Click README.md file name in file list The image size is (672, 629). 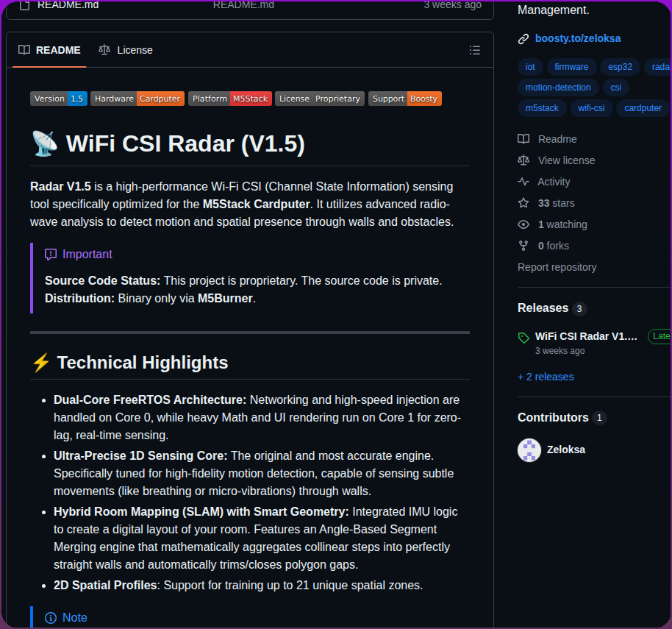coord(68,5)
